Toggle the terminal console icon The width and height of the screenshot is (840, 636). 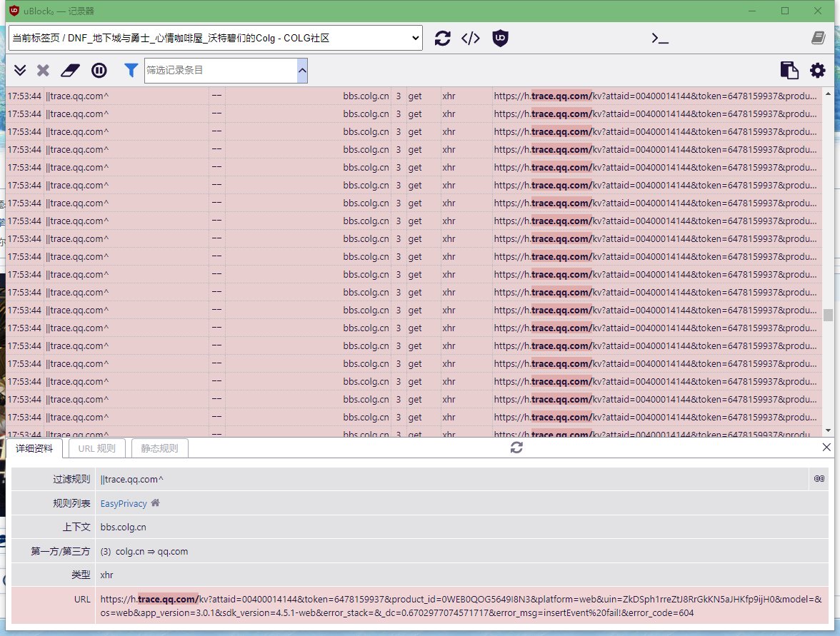tap(659, 38)
